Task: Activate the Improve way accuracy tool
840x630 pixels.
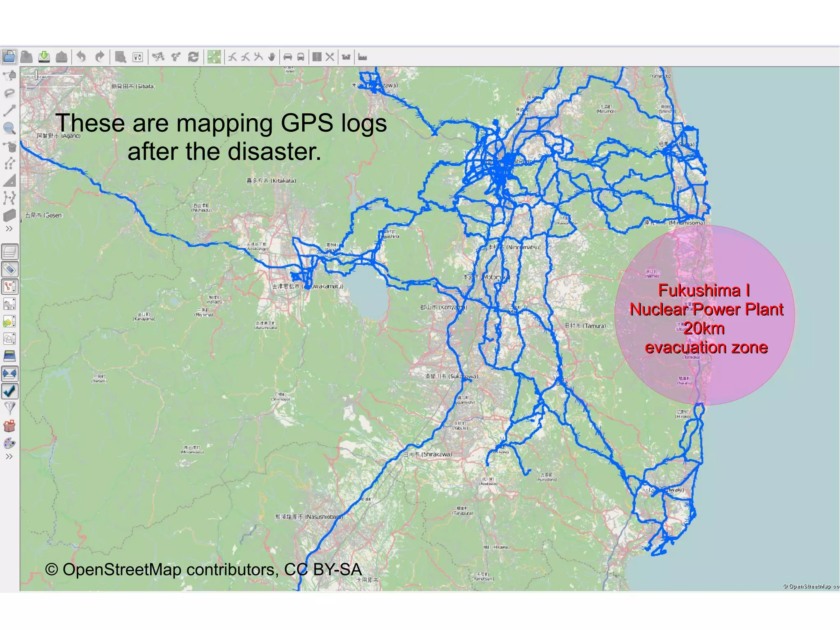Action: [x=9, y=198]
